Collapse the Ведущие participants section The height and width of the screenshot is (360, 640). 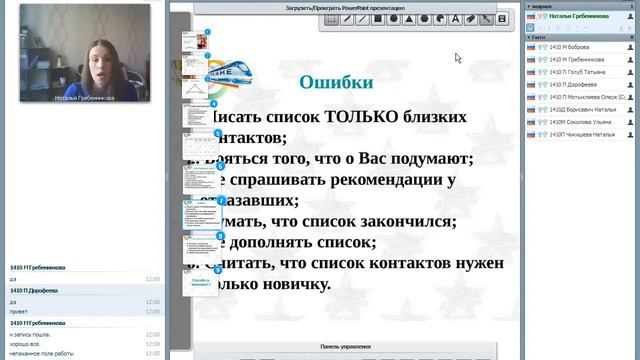pos(529,7)
